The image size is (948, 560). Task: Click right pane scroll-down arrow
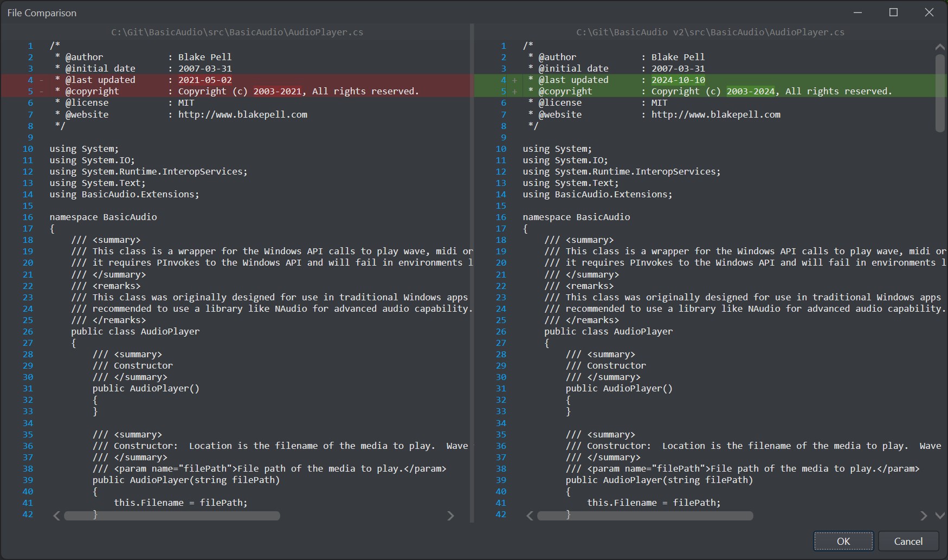(940, 516)
